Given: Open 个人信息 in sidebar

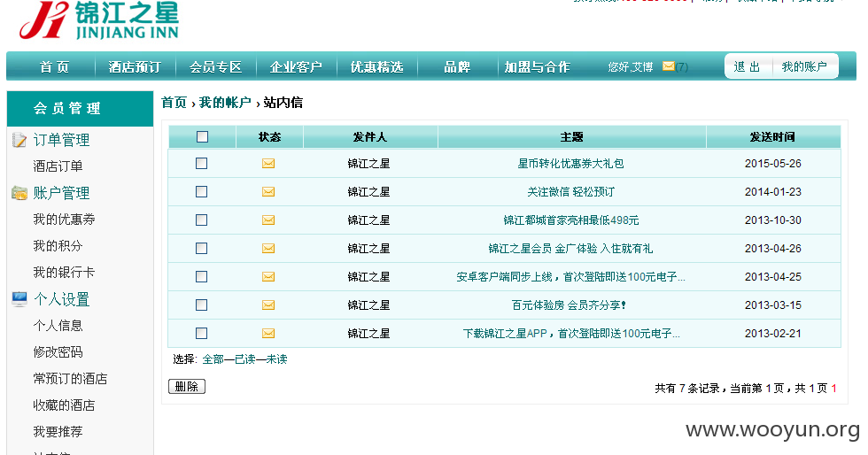Looking at the screenshot, I should [58, 326].
